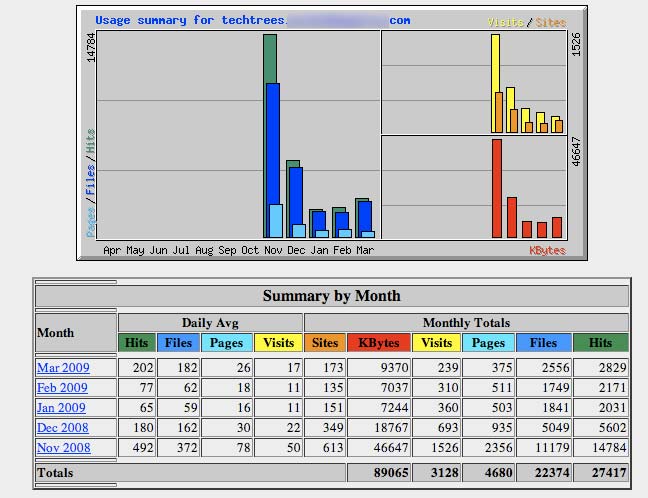This screenshot has width=648, height=498.
Task: Click the yellow Daily Avg Visits header
Action: pos(278,343)
